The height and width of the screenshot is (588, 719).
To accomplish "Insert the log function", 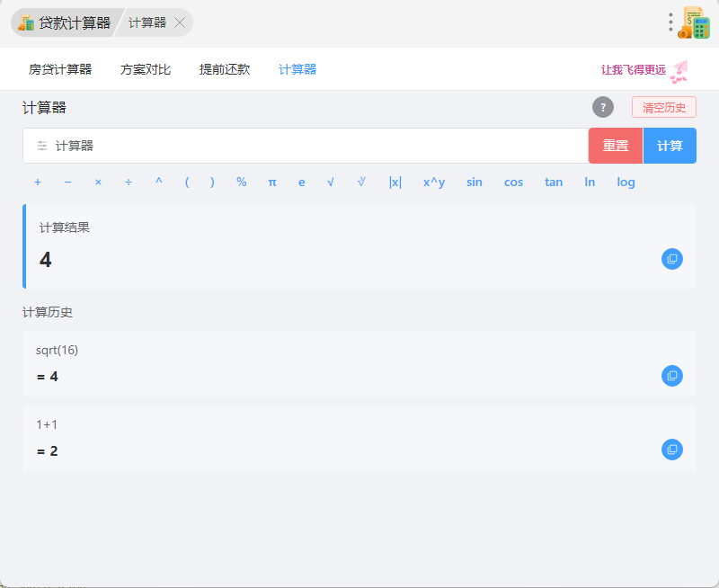I will (x=626, y=183).
